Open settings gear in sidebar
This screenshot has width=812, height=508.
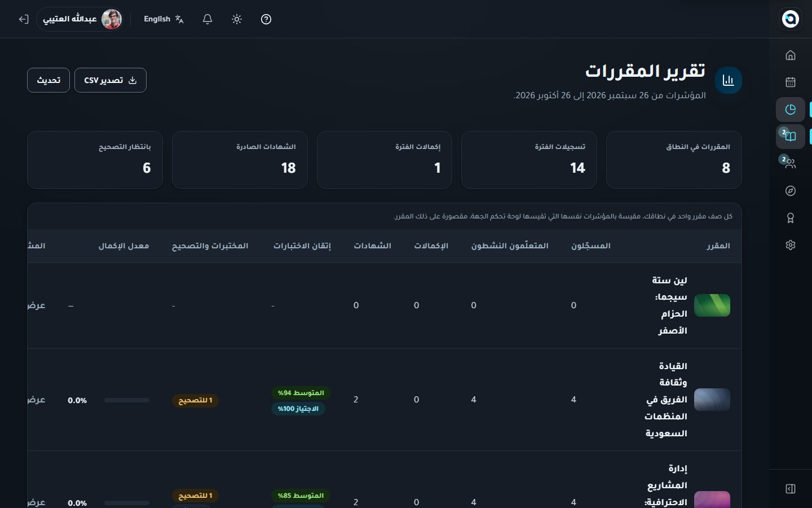(x=791, y=245)
